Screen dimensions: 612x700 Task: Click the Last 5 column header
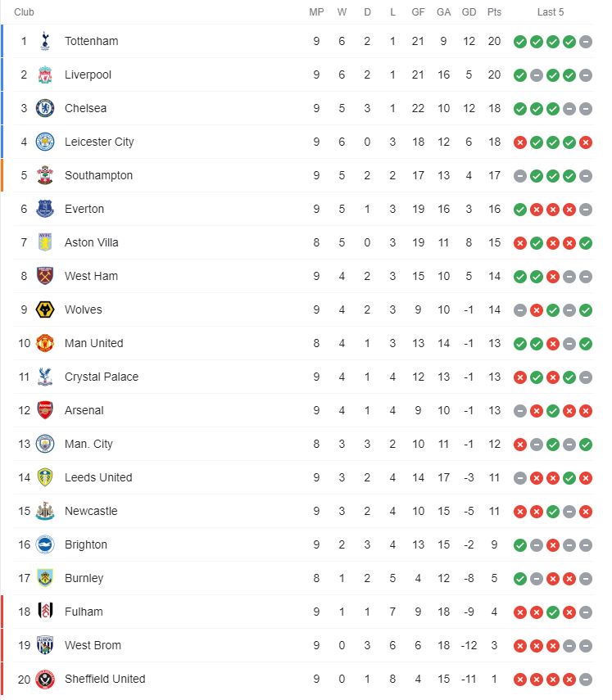pos(551,12)
